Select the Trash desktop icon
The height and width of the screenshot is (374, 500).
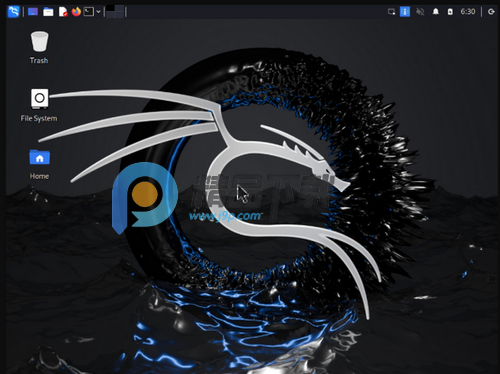point(39,41)
